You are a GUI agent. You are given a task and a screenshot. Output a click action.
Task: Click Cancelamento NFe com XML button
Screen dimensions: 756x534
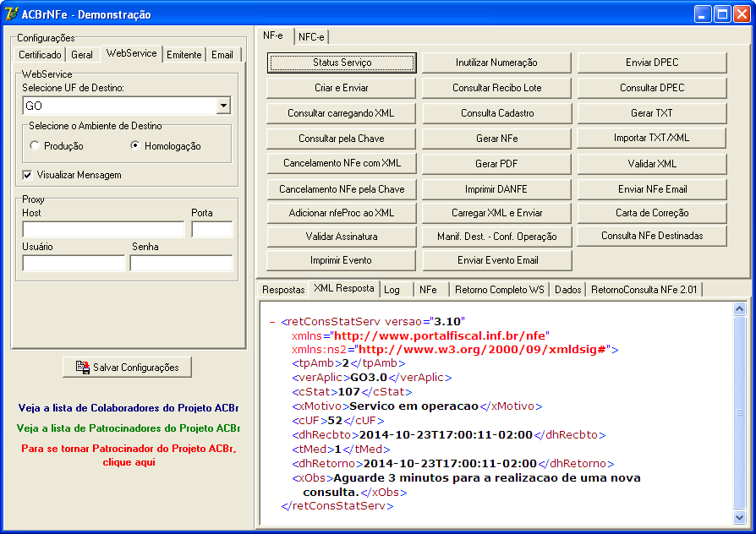click(342, 163)
